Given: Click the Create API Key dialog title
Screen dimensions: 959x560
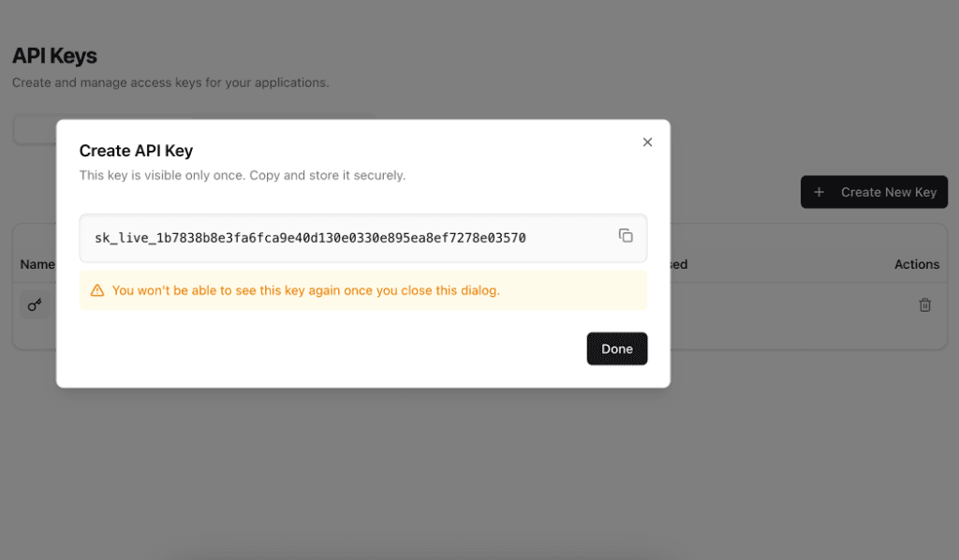Looking at the screenshot, I should (x=136, y=151).
